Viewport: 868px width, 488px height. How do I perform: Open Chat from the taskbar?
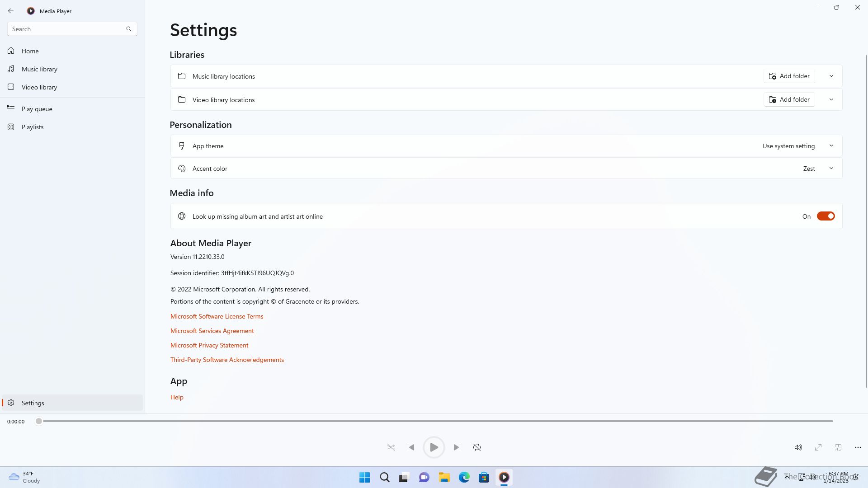coord(424,477)
